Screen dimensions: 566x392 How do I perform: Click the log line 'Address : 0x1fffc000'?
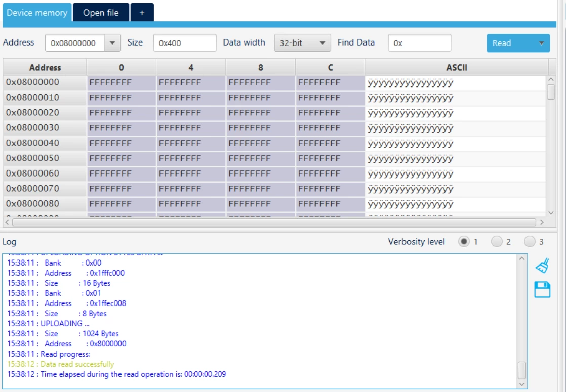(x=66, y=273)
